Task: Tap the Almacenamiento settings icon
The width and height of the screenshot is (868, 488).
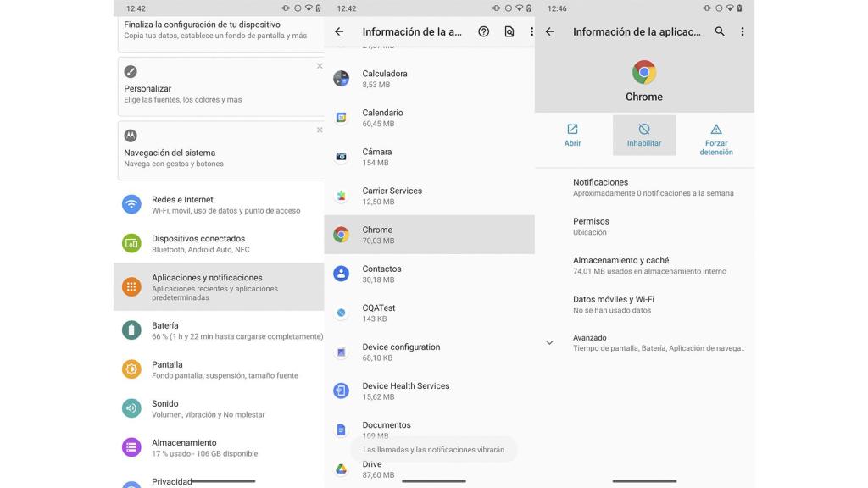Action: [x=131, y=446]
